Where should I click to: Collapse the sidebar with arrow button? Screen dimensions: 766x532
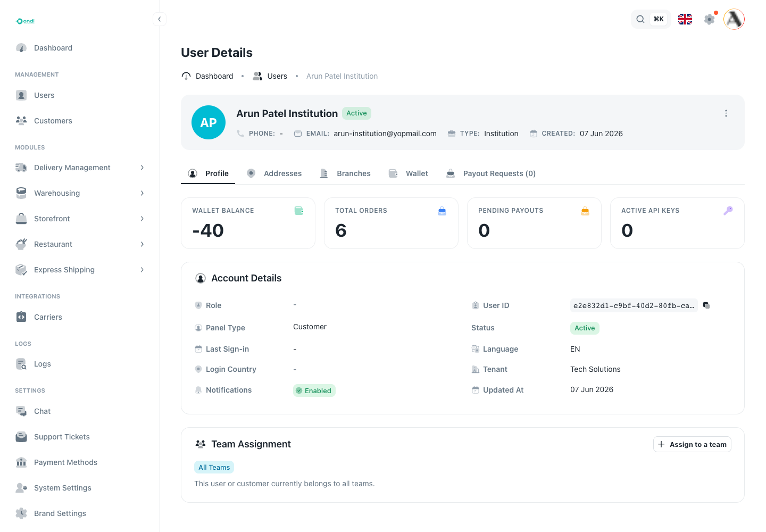coord(159,19)
